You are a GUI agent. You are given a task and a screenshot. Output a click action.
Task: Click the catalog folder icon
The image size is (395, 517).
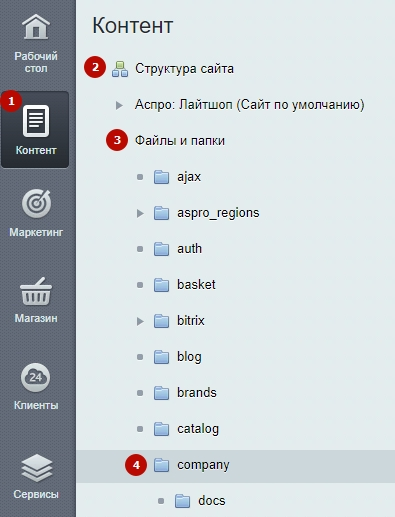click(161, 429)
